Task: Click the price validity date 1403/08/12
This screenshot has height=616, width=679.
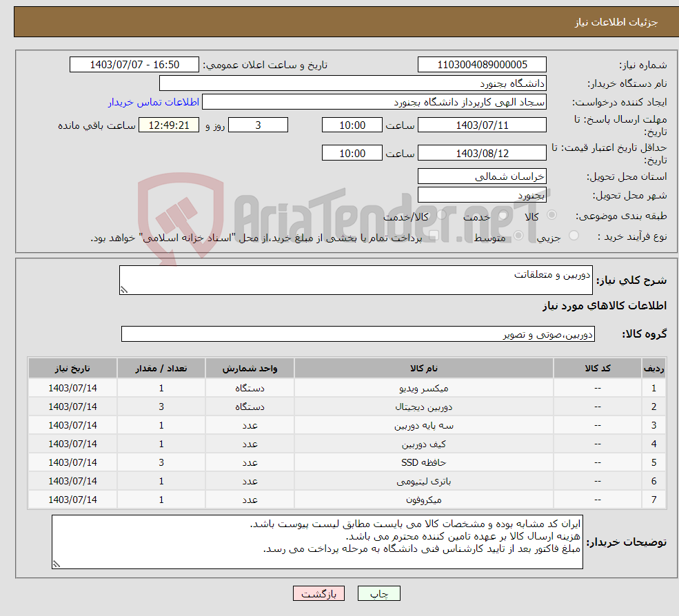Action: click(482, 153)
